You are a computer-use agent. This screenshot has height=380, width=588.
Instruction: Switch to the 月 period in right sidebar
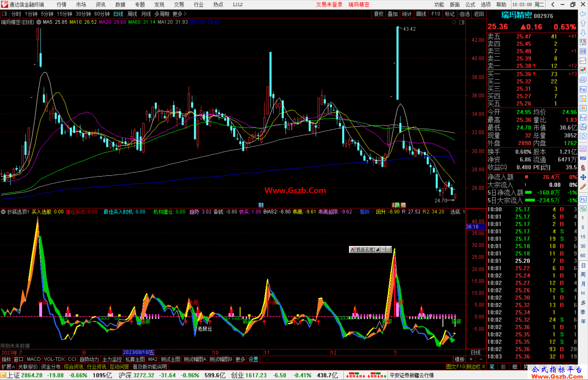point(583,284)
